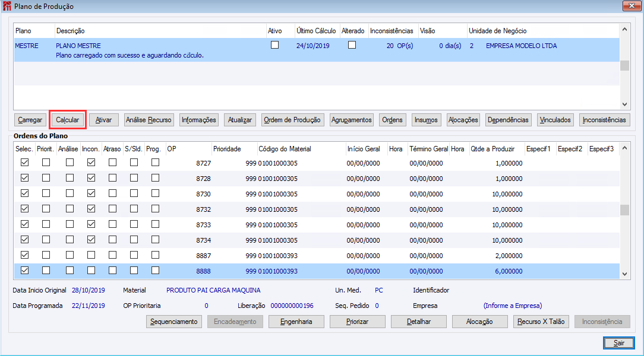
Task: Click the 24/10/2019 last calculation date
Action: [313, 46]
